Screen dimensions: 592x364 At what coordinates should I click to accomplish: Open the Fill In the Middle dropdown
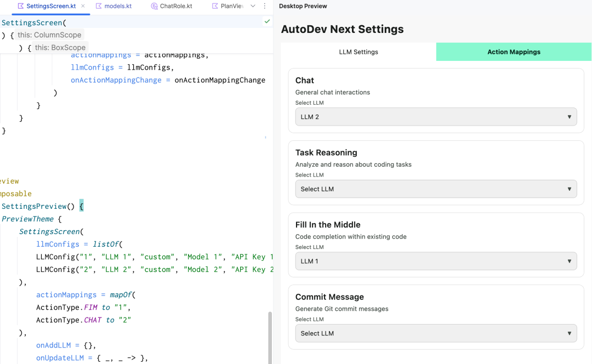(436, 261)
